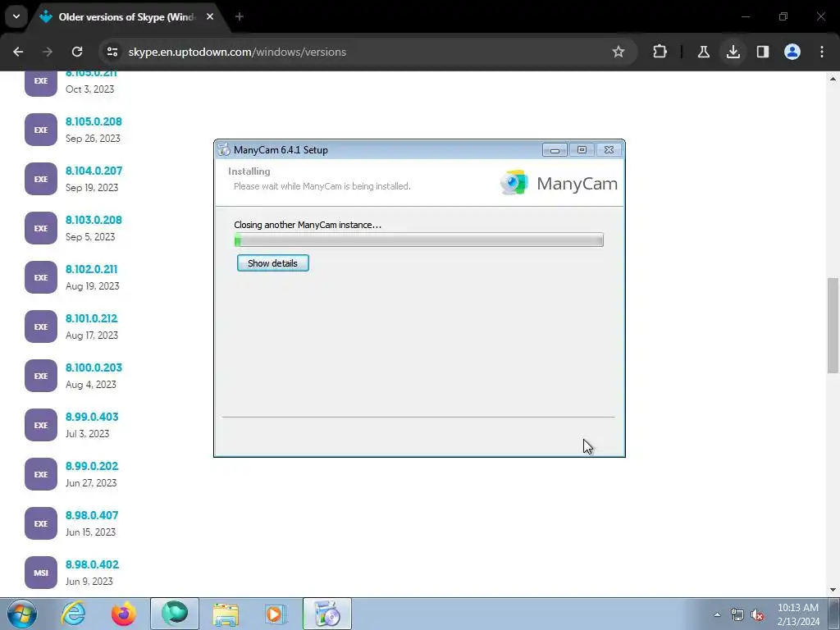Open Skype version 8.102.0.211 link
Viewport: 840px width, 630px height.
tap(92, 269)
